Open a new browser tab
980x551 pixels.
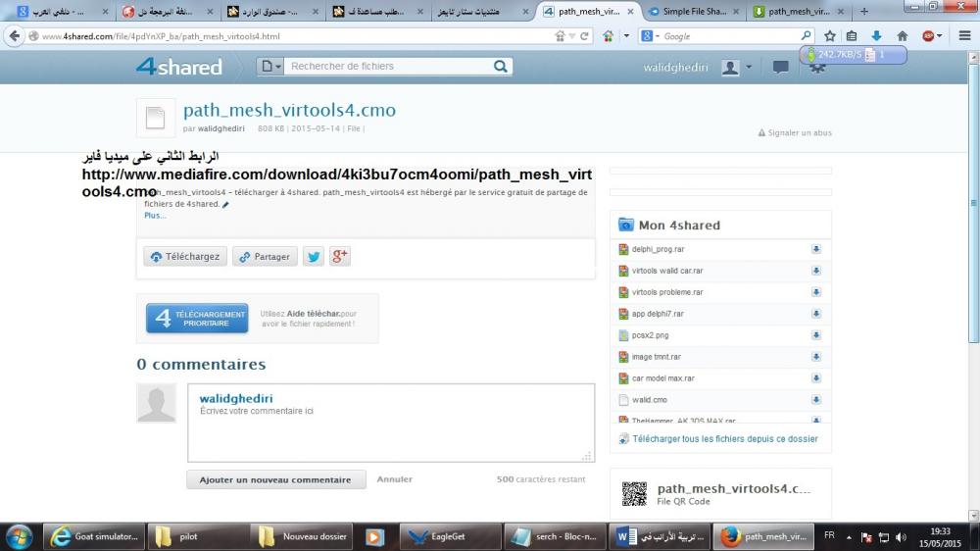point(864,11)
